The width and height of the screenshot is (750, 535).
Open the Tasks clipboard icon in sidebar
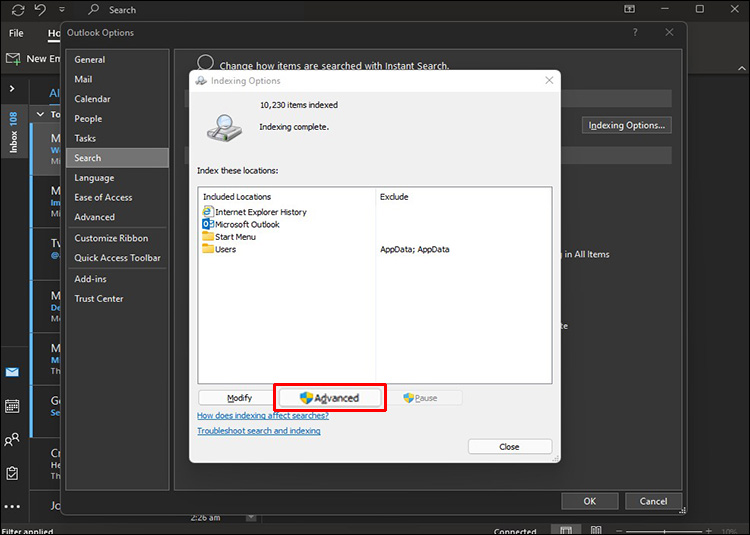pyautogui.click(x=12, y=473)
